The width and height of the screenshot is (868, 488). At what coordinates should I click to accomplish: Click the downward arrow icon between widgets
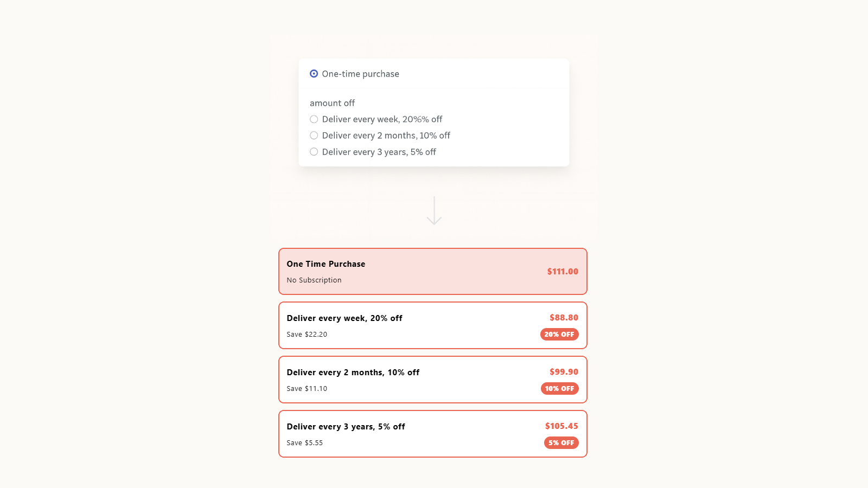[x=434, y=211]
